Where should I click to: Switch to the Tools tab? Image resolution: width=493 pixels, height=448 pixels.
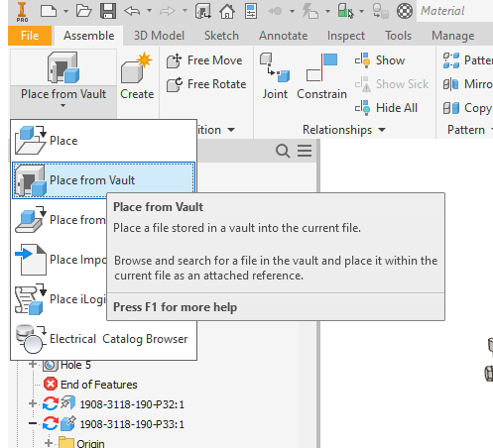398,36
